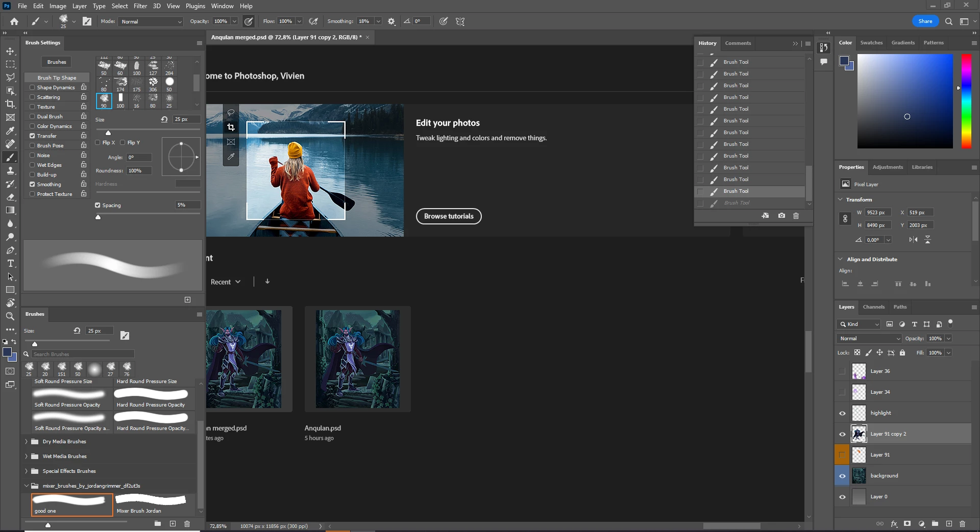
Task: Open the brush Mode dropdown
Action: (151, 21)
